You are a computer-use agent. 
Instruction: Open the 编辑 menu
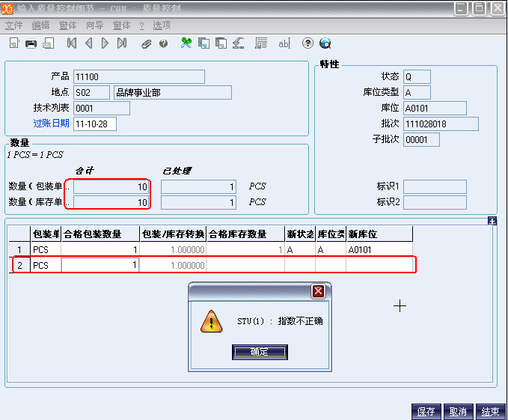click(x=40, y=25)
